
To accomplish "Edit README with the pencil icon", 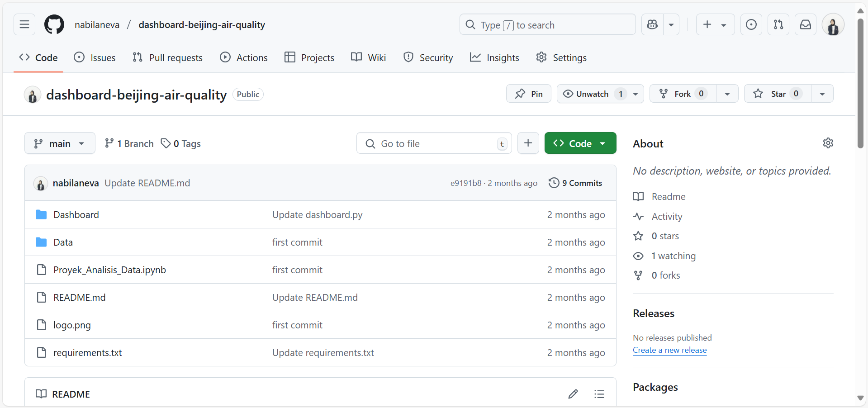I will pyautogui.click(x=573, y=394).
